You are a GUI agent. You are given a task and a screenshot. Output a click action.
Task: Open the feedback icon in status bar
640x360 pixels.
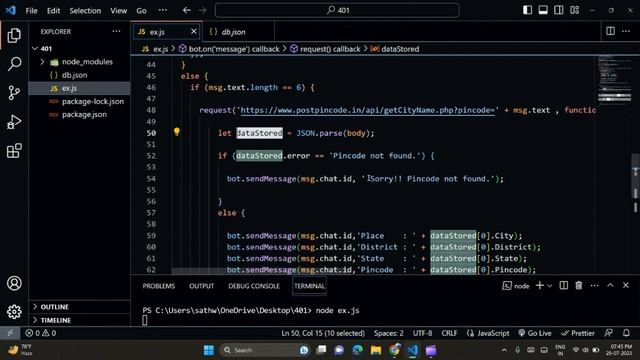click(x=608, y=333)
